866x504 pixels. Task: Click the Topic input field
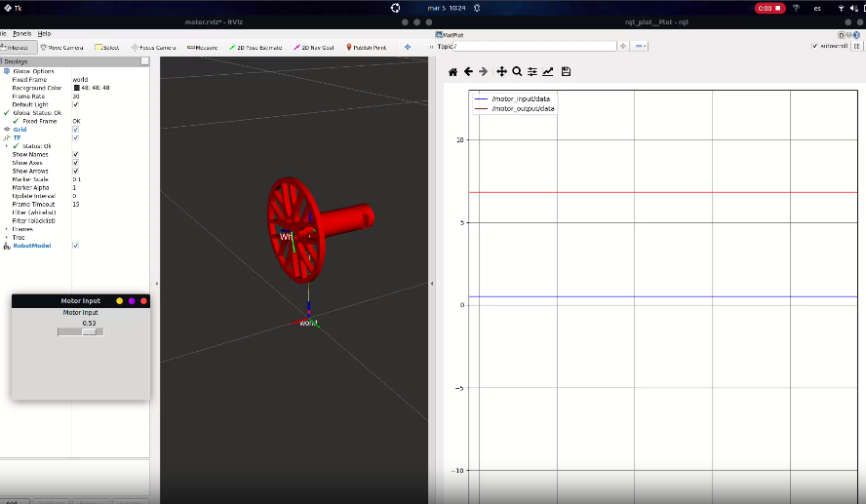coord(534,47)
